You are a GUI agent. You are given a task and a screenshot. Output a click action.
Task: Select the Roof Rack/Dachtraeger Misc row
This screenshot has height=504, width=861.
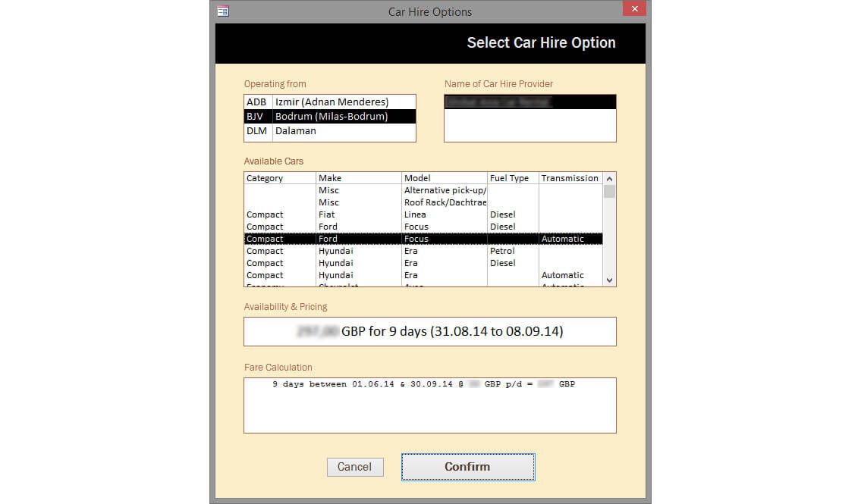[423, 202]
